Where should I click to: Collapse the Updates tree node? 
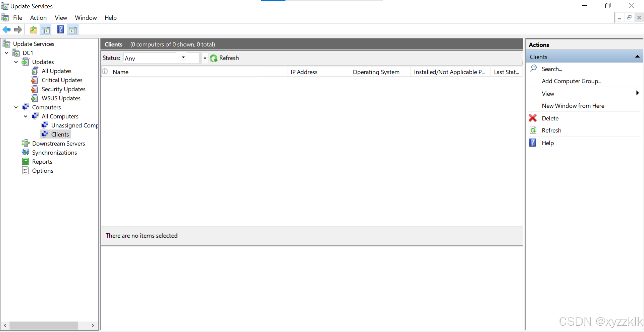16,62
